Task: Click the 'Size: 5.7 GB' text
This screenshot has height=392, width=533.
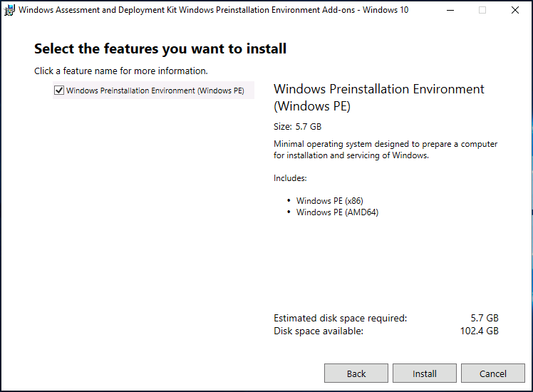Action: [297, 127]
